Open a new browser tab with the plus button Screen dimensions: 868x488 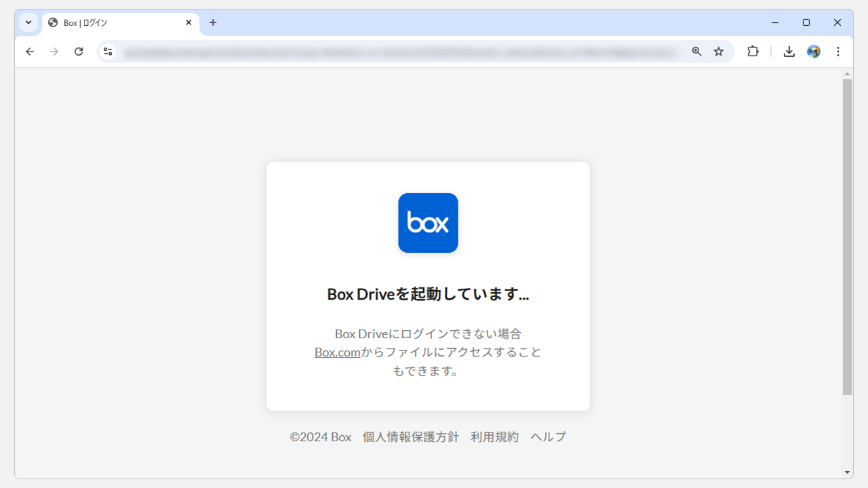pos(213,22)
